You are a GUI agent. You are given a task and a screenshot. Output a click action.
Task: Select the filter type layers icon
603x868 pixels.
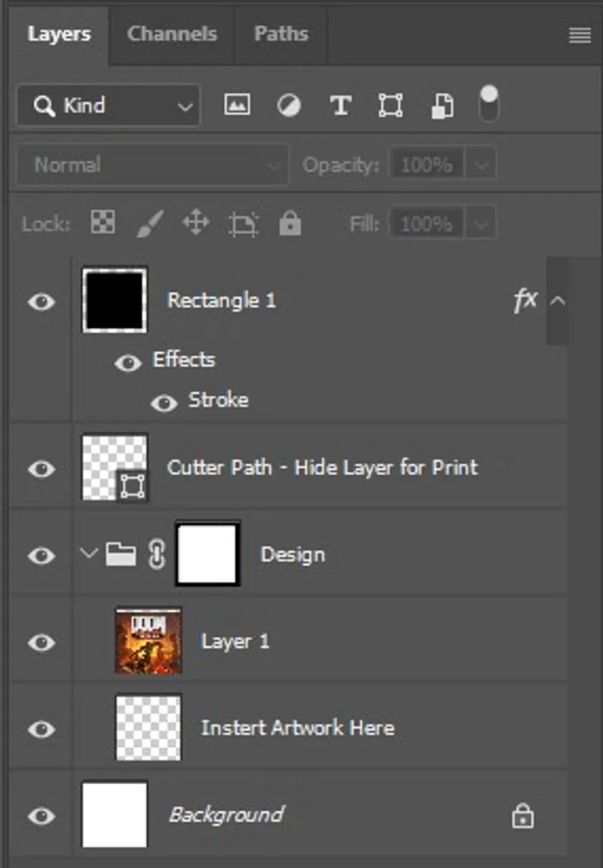click(x=341, y=105)
